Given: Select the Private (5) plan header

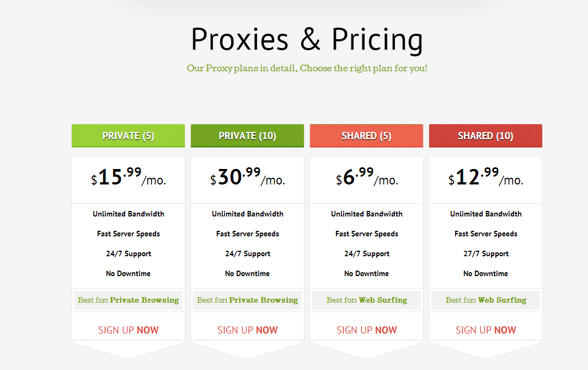Looking at the screenshot, I should (129, 136).
